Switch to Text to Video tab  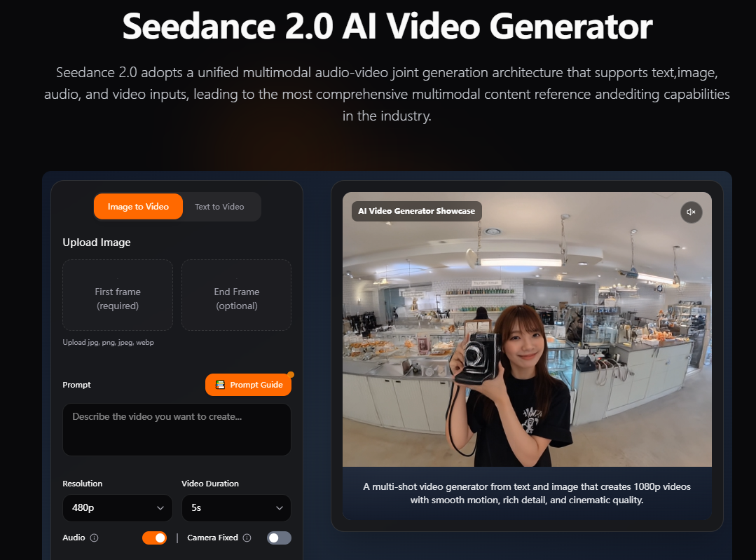click(x=219, y=207)
